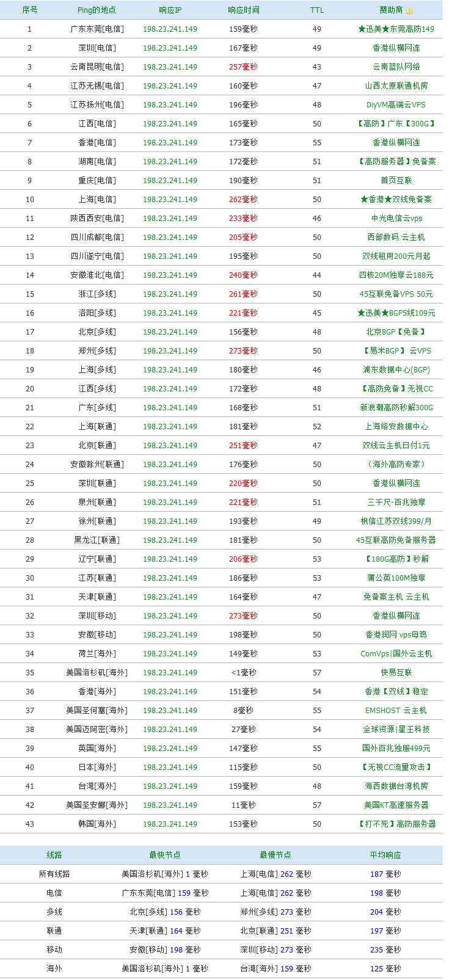Image resolution: width=452 pixels, height=980 pixels.
Task: Click the 上海络安数据中心 sponsor link
Action: (x=396, y=427)
